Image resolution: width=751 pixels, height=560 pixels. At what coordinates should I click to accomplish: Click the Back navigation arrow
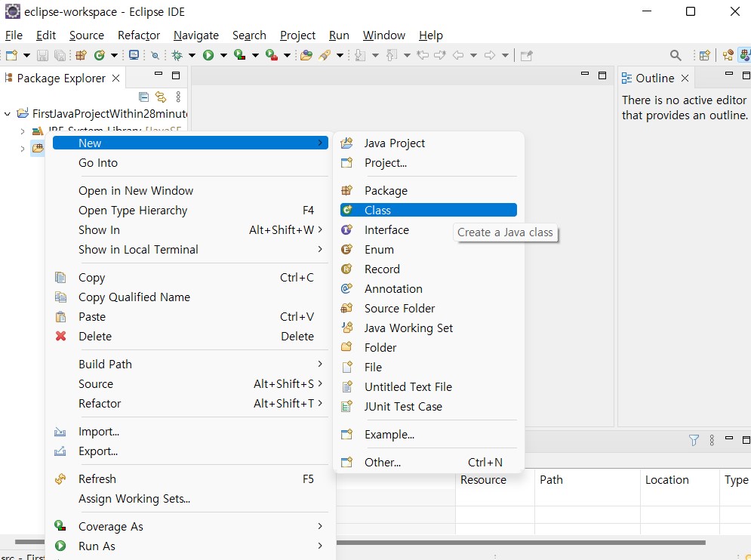pos(458,56)
